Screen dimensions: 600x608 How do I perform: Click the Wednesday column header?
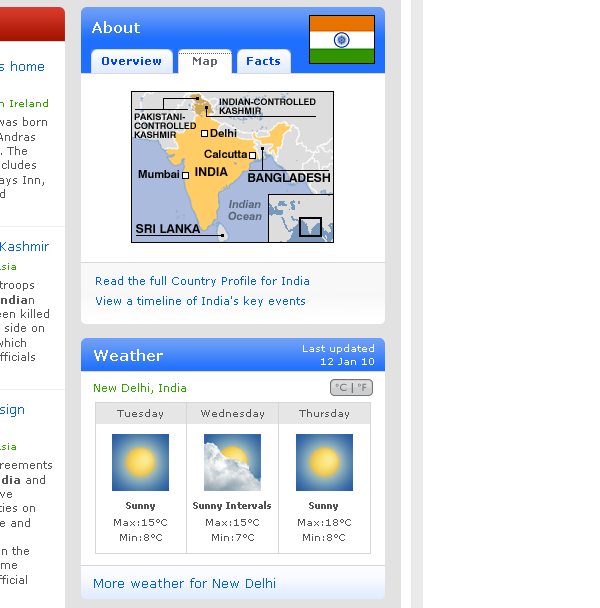click(232, 414)
